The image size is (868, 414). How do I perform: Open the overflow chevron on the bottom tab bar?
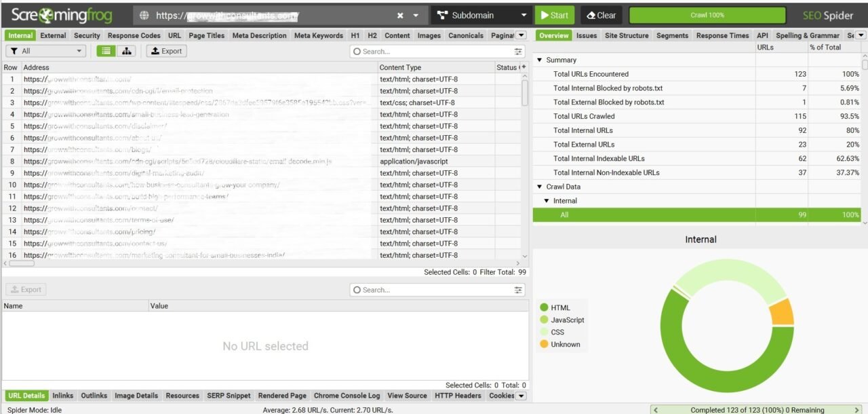tap(521, 396)
